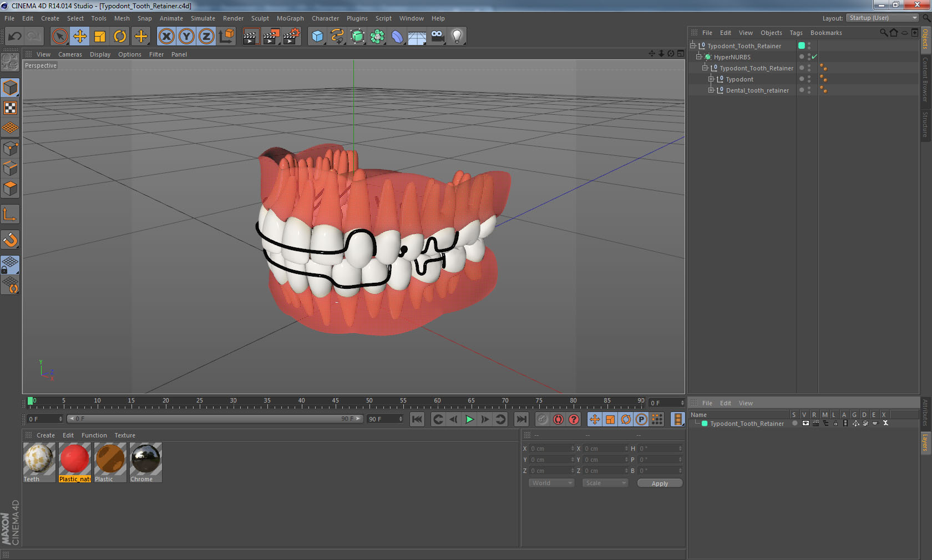This screenshot has height=560, width=932.
Task: Open Edit Render Settings
Action: 292,37
